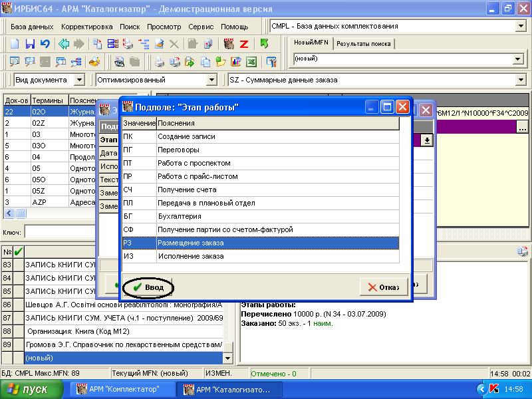Click horizontal scrollbar under the terms list
532x399 pixels.
pyautogui.click(x=50, y=213)
